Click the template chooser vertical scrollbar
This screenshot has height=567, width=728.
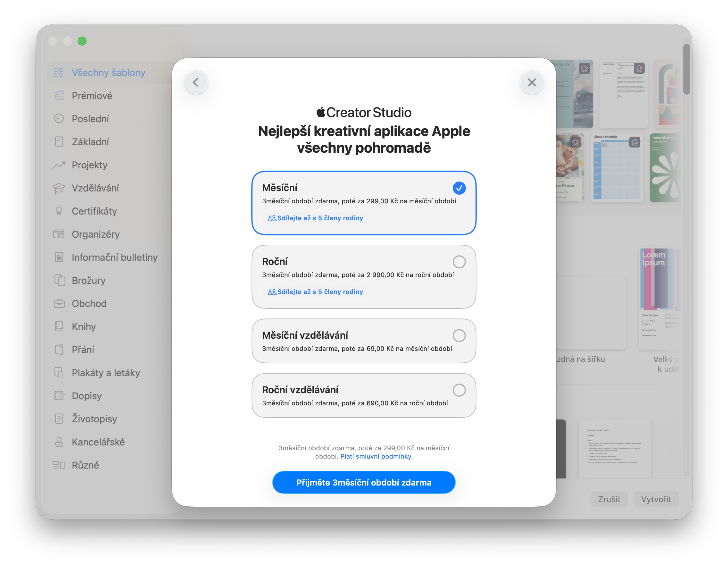(x=686, y=69)
